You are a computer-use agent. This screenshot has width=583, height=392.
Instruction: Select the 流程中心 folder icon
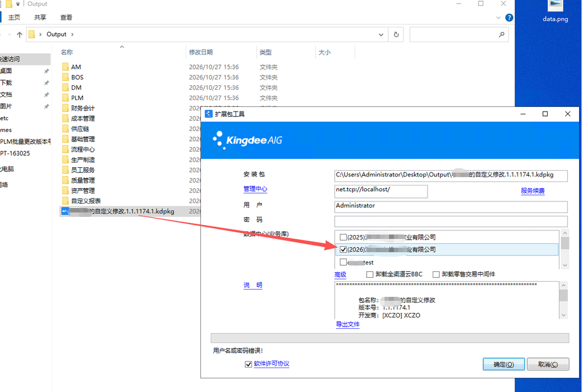click(x=65, y=150)
